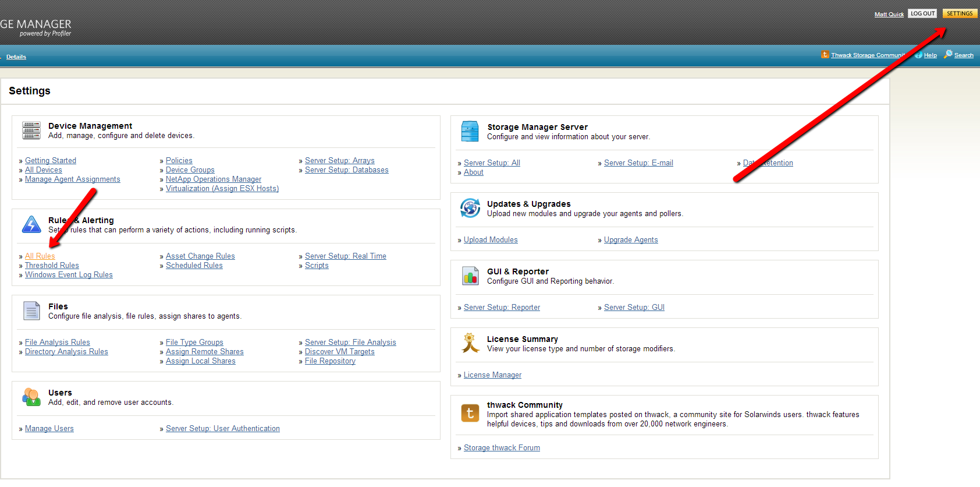Open Asset Change Rules link
980x487 pixels.
[x=200, y=256]
